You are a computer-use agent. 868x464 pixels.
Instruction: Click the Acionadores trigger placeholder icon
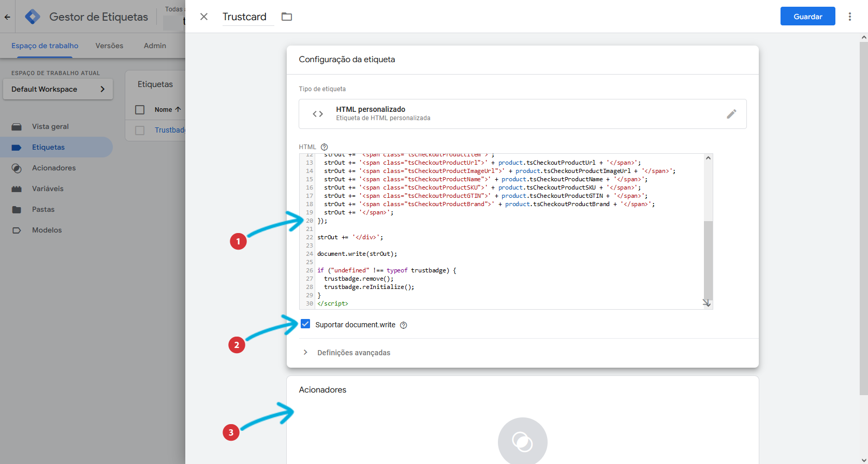523,441
